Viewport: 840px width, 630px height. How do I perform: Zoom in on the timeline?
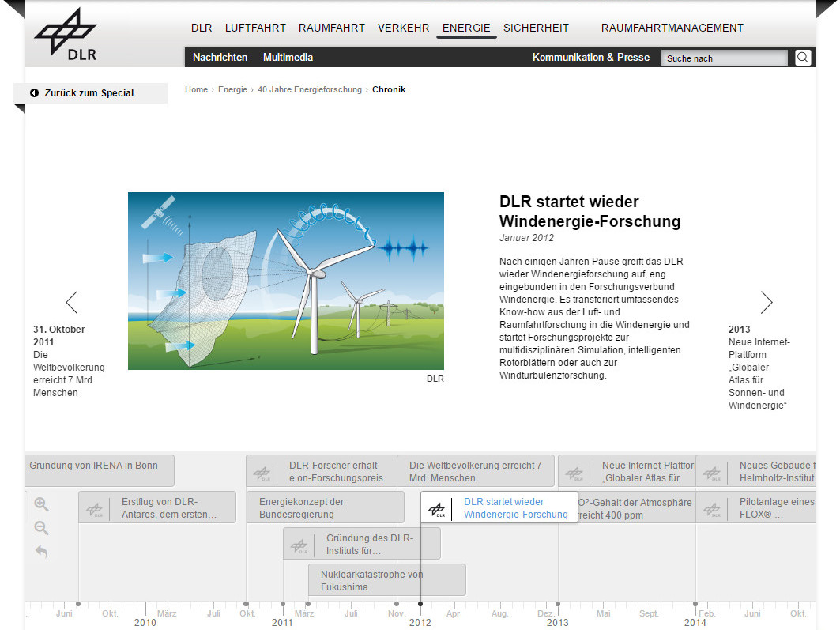[x=42, y=504]
